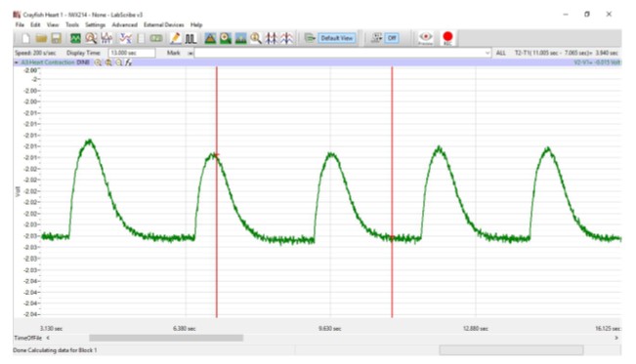Select the green waveform main window icon
This screenshot has height=364, width=636.
click(75, 38)
